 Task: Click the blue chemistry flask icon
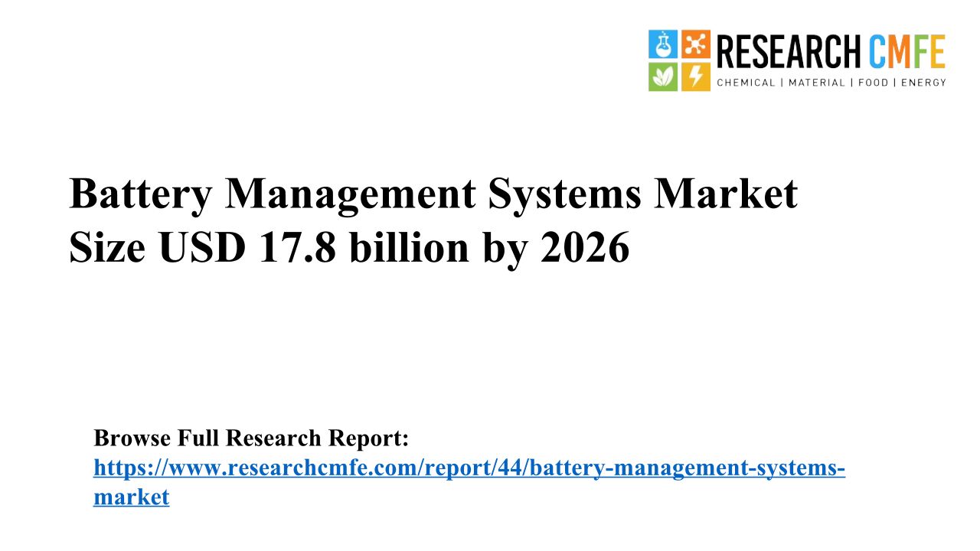pos(662,44)
